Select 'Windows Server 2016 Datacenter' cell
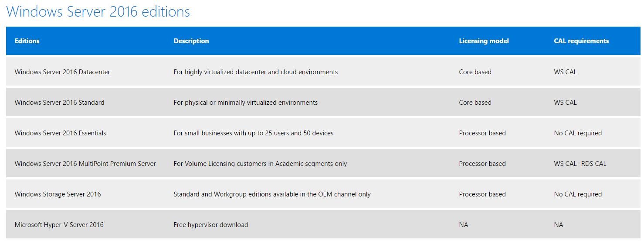 [62, 72]
